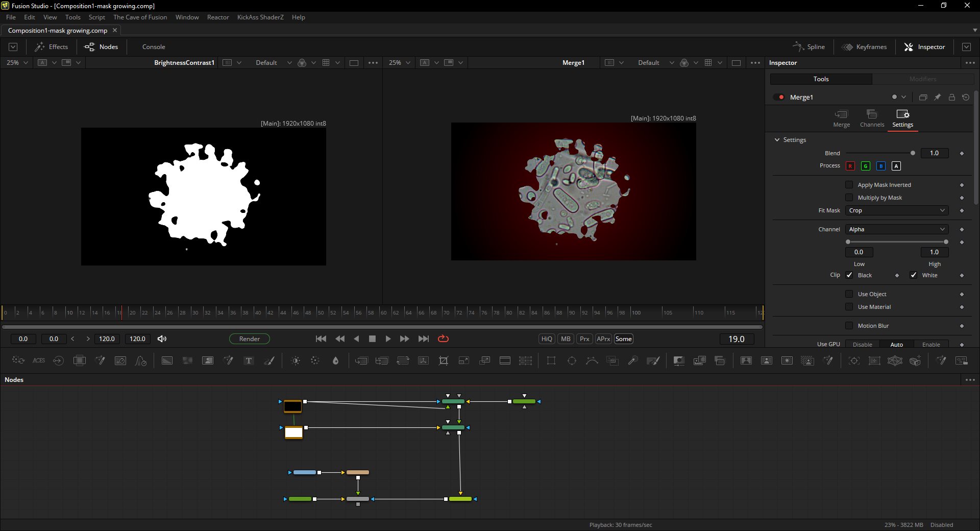Open the Tools menu
980x531 pixels.
click(x=72, y=17)
